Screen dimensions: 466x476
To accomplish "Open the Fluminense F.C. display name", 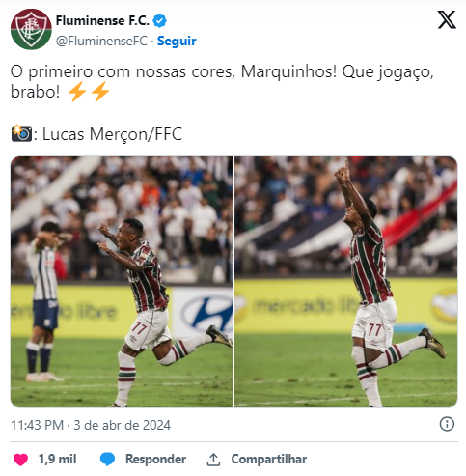I will (102, 20).
